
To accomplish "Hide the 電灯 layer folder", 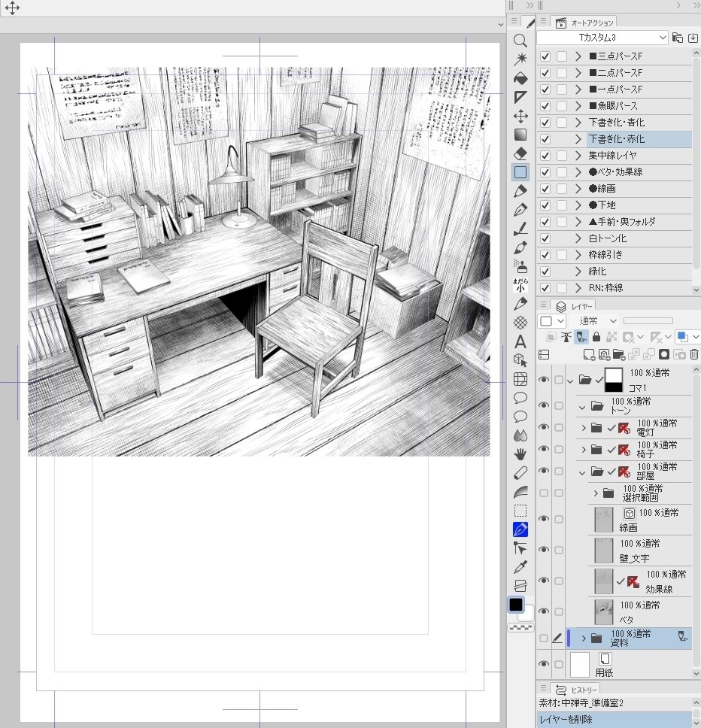I will [543, 427].
